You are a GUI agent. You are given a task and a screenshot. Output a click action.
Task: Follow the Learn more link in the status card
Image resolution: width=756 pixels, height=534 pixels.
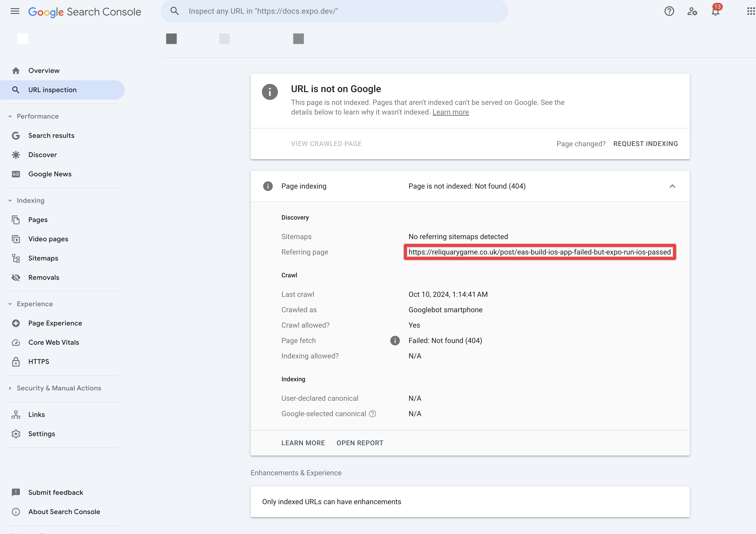tap(450, 112)
